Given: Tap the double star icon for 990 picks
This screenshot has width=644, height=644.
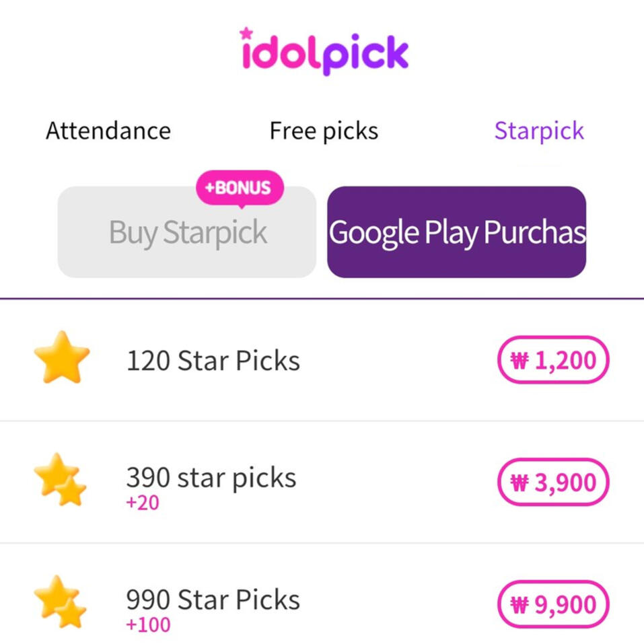Looking at the screenshot, I should (61, 602).
